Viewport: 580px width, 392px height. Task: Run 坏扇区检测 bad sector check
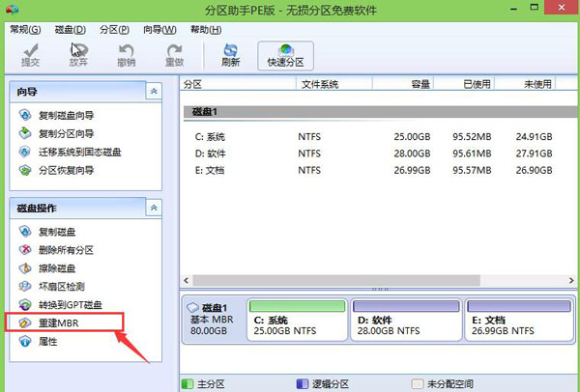[x=52, y=287]
